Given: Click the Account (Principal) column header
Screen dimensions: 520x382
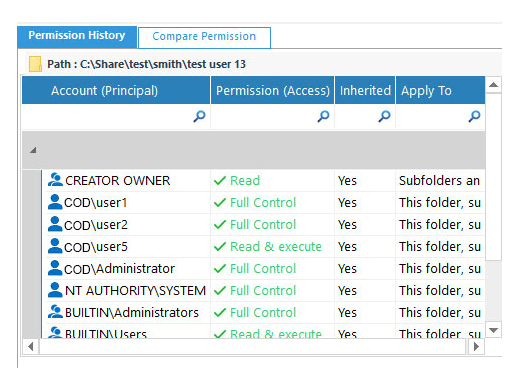Looking at the screenshot, I should coord(116,90).
